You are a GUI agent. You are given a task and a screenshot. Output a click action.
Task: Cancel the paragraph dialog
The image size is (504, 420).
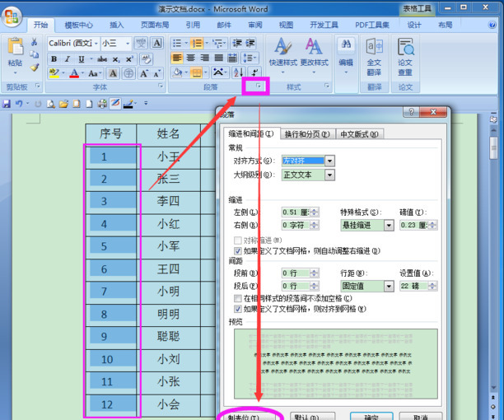point(421,417)
